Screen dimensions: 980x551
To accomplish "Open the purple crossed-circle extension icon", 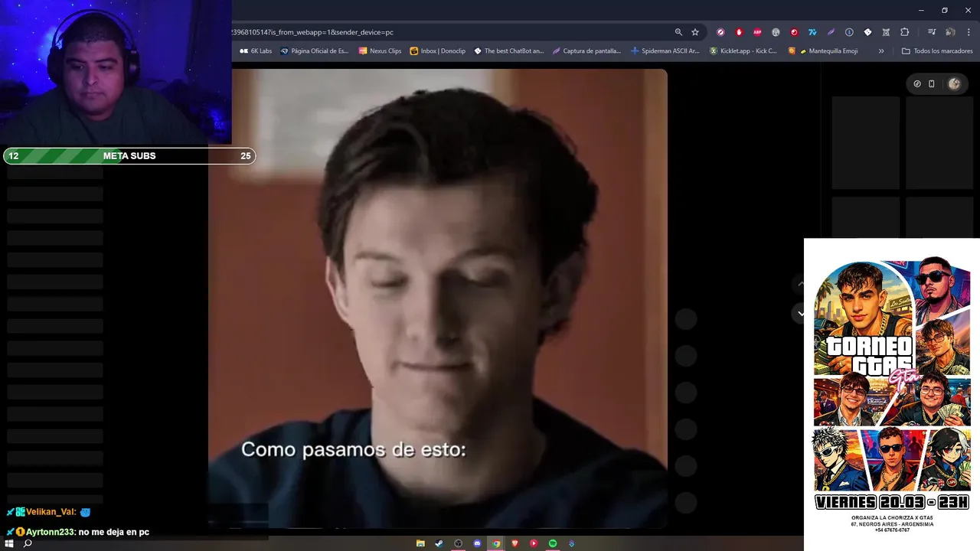I will (720, 32).
